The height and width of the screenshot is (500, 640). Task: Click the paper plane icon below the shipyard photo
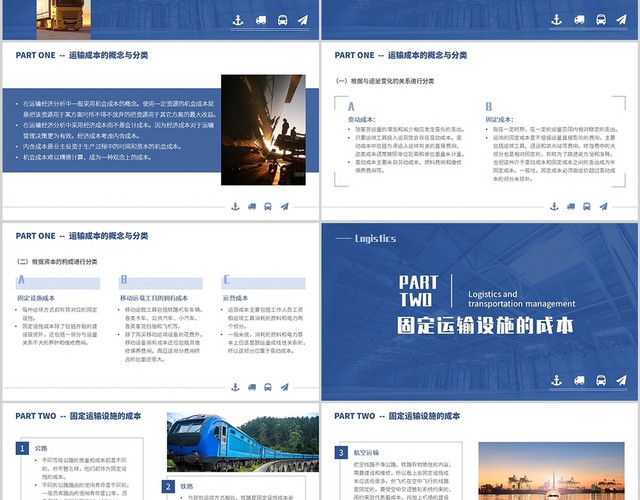(284, 207)
